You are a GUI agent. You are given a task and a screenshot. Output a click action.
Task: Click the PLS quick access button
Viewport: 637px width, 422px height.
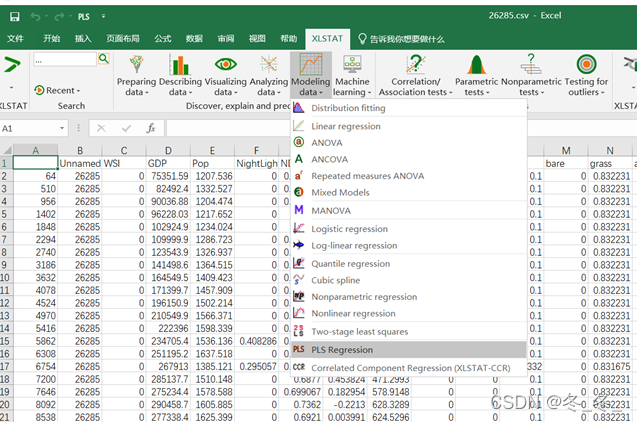point(84,17)
